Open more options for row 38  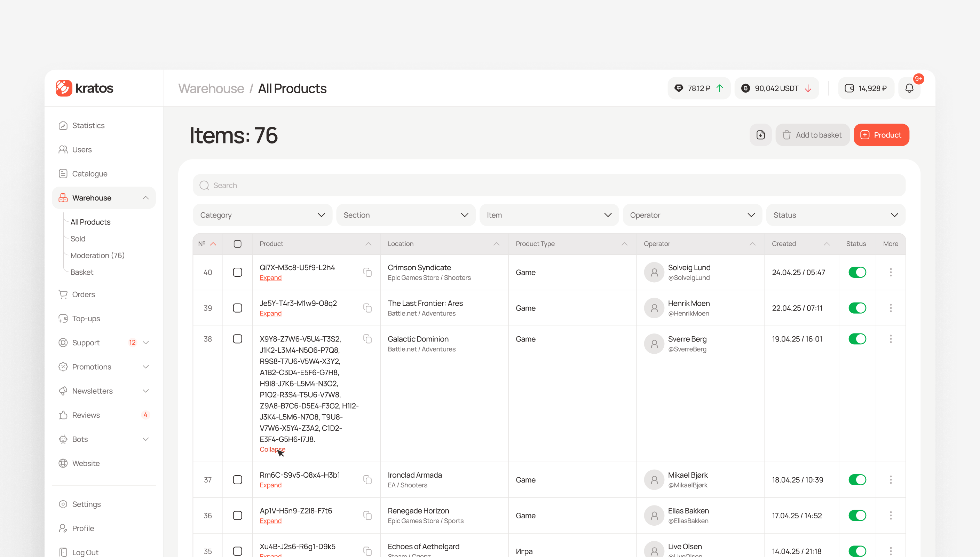pyautogui.click(x=891, y=339)
